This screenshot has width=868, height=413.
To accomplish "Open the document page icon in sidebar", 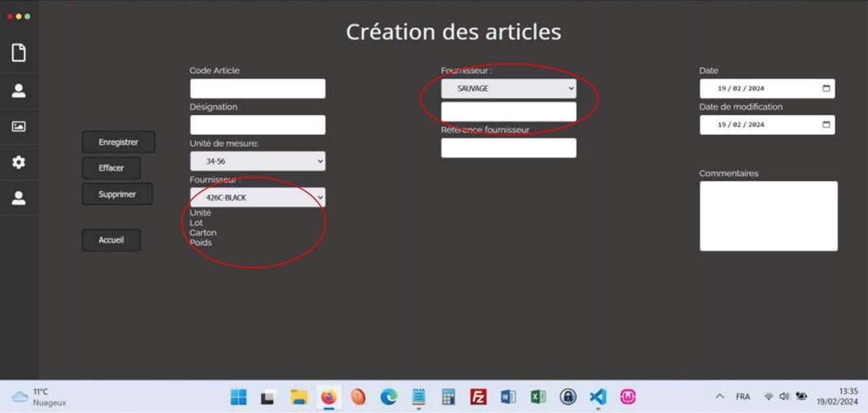I will [x=19, y=53].
